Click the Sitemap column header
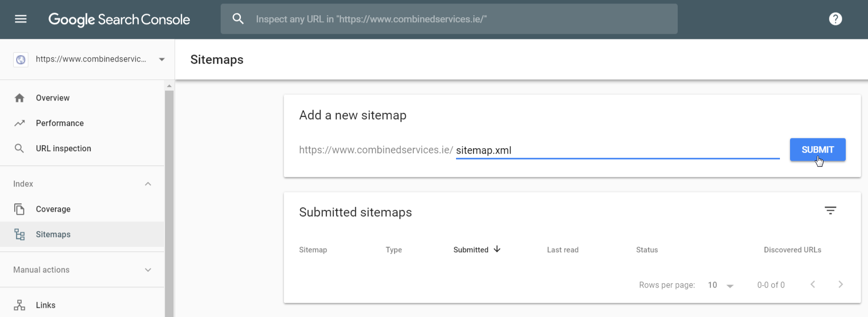The width and height of the screenshot is (868, 317). pyautogui.click(x=313, y=250)
